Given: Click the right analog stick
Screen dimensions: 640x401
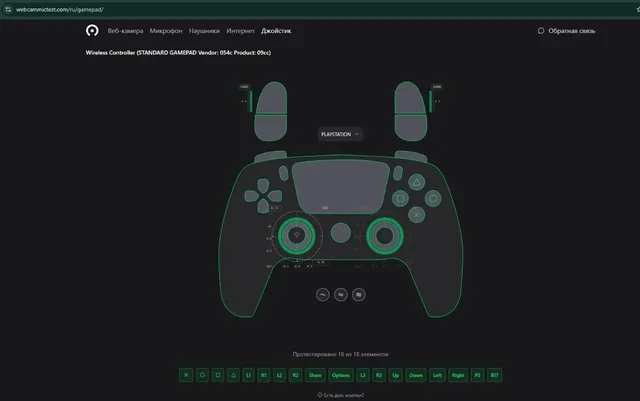Looking at the screenshot, I should point(385,236).
